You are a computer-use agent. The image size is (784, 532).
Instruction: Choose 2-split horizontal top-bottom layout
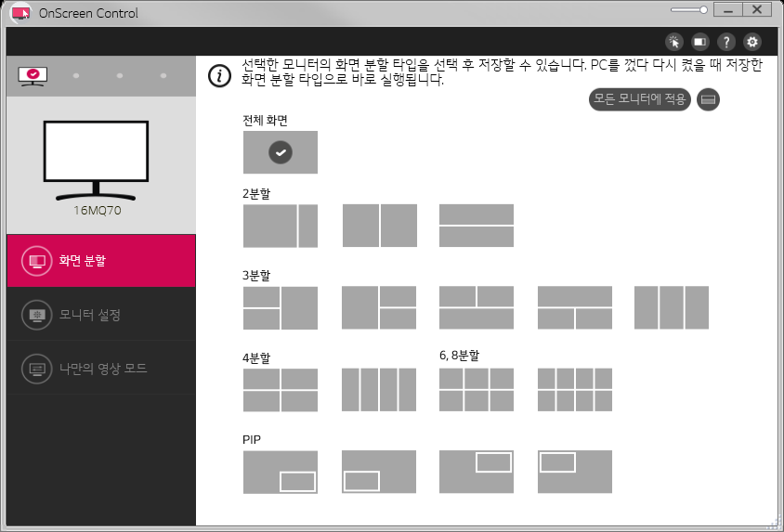pos(476,226)
